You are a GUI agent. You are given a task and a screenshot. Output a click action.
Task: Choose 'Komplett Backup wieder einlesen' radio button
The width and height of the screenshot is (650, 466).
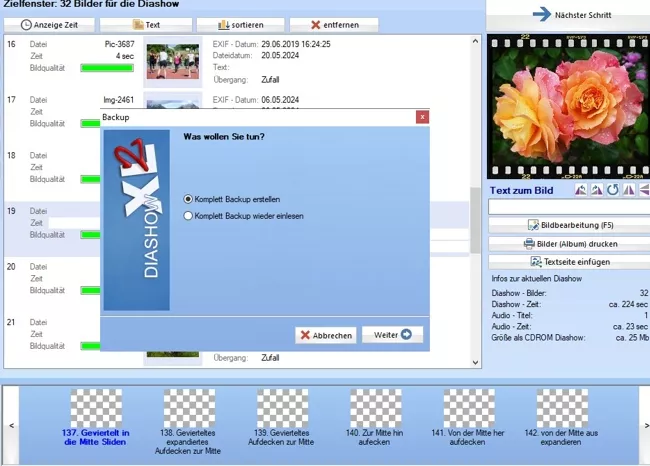[188, 215]
